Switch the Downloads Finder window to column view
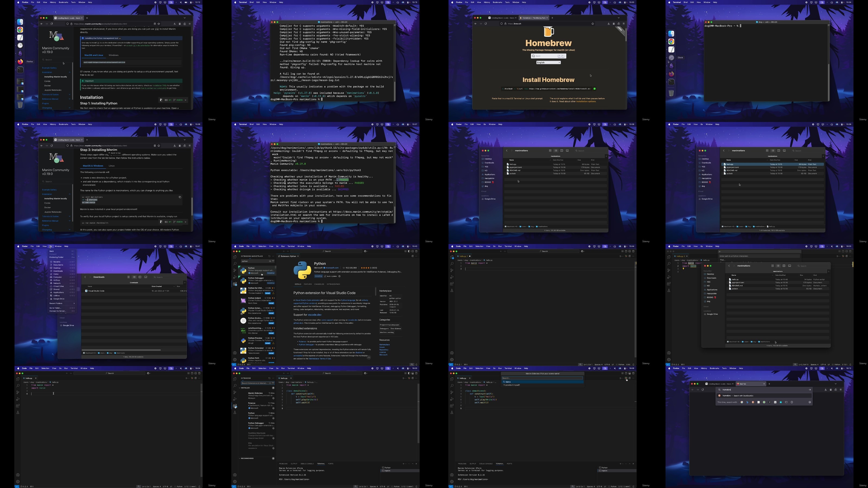 (140, 277)
